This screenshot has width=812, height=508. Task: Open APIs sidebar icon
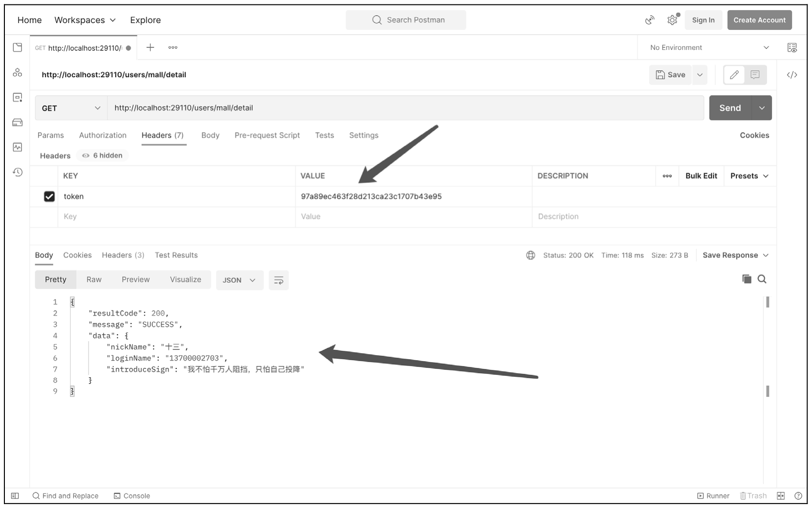pyautogui.click(x=18, y=73)
